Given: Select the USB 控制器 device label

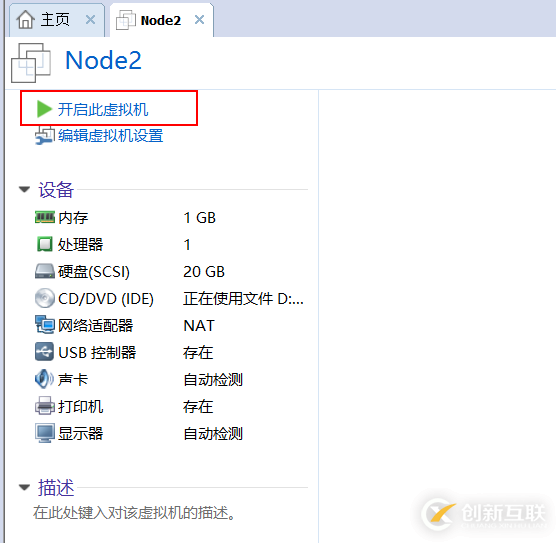Looking at the screenshot, I should (x=97, y=353).
